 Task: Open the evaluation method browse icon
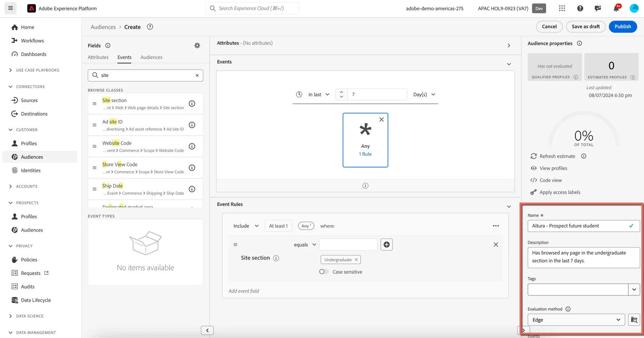(x=634, y=320)
